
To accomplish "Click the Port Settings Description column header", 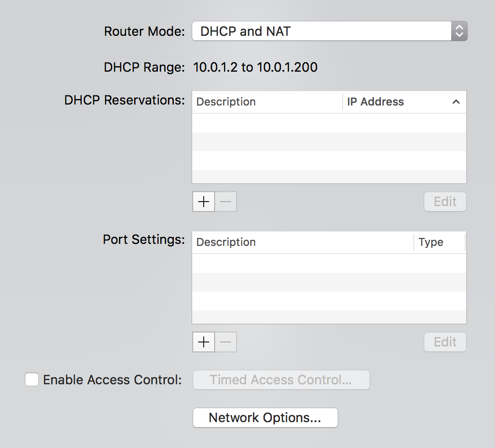I will point(302,242).
